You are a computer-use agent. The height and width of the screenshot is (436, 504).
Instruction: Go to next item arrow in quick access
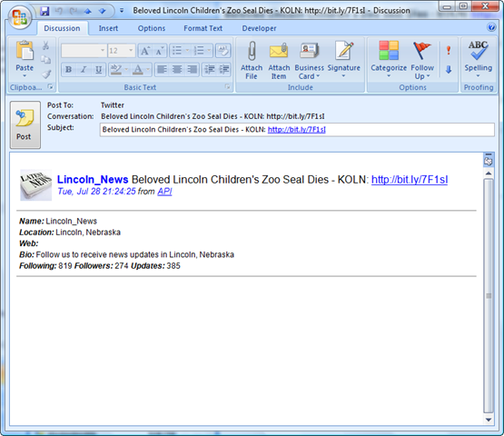(x=103, y=11)
